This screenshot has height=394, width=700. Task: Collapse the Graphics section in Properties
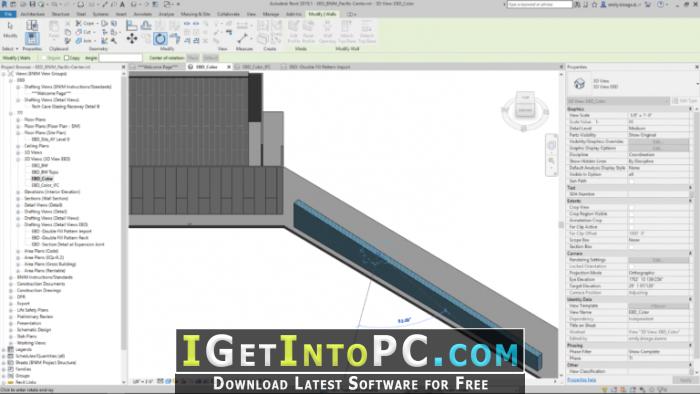[690, 109]
